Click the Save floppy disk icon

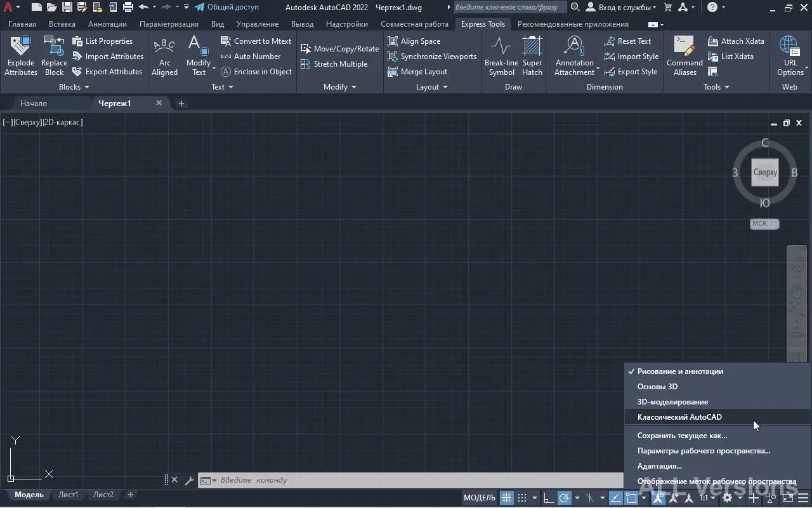[67, 8]
